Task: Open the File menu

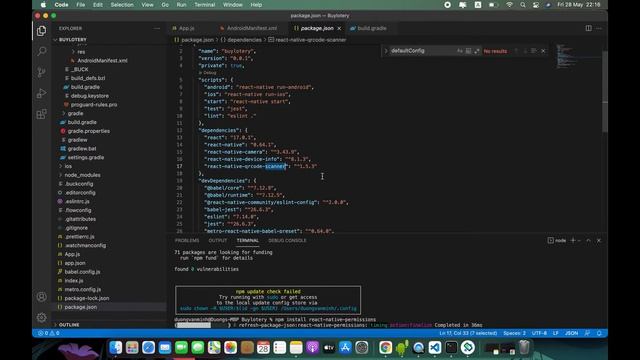Action: click(81, 5)
